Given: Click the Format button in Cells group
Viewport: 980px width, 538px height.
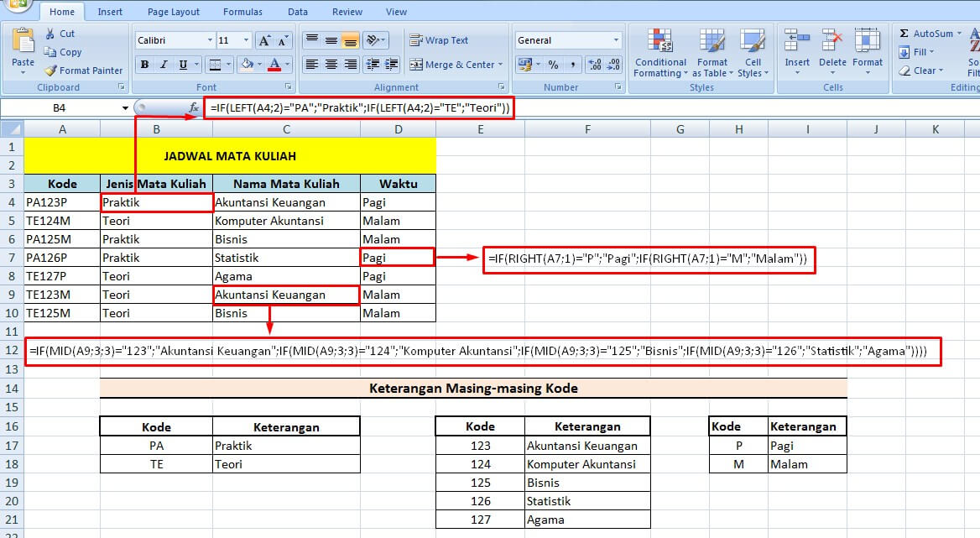Looking at the screenshot, I should click(x=868, y=50).
